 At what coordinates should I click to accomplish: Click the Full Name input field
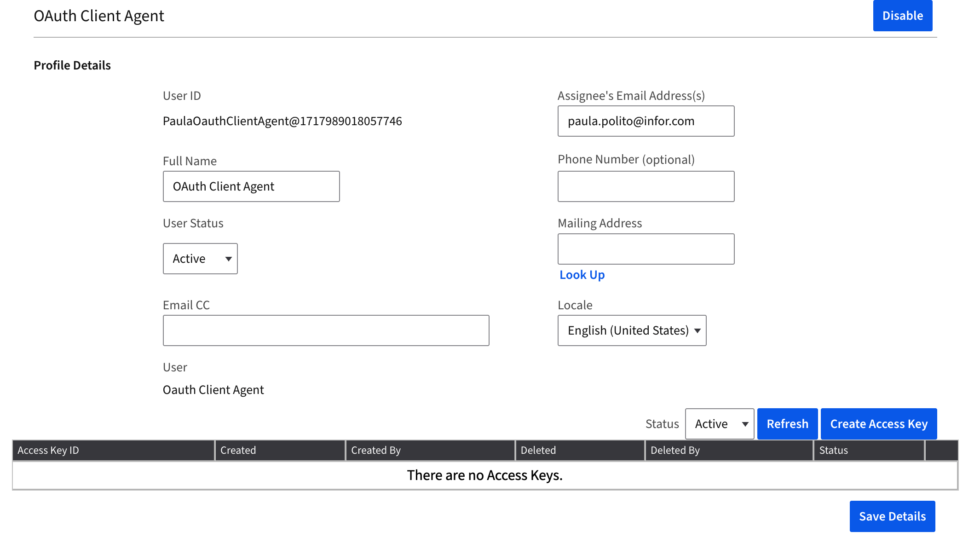pyautogui.click(x=251, y=186)
